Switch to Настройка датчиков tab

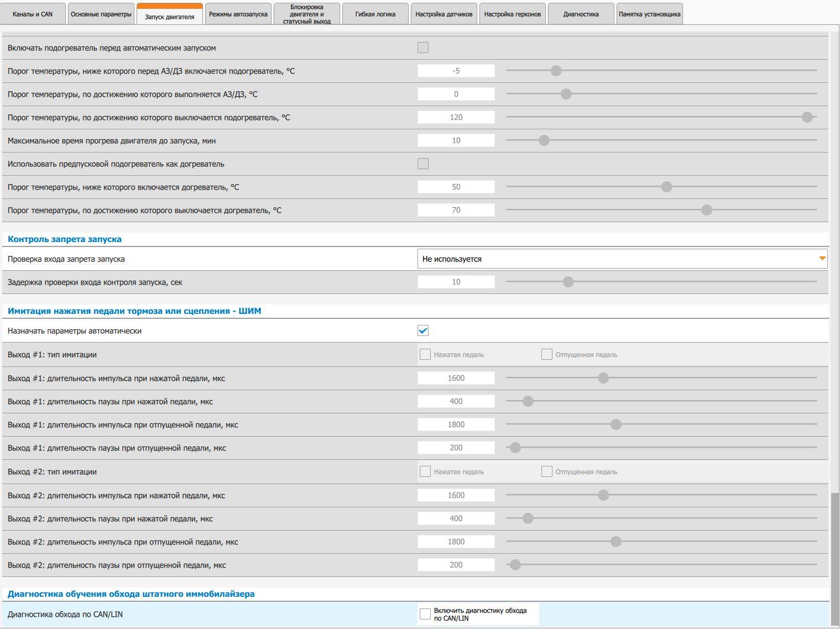[444, 14]
